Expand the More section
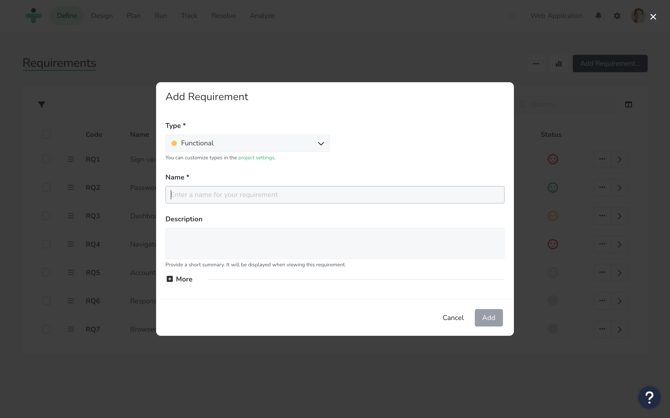Image resolution: width=670 pixels, height=418 pixels. tap(179, 279)
